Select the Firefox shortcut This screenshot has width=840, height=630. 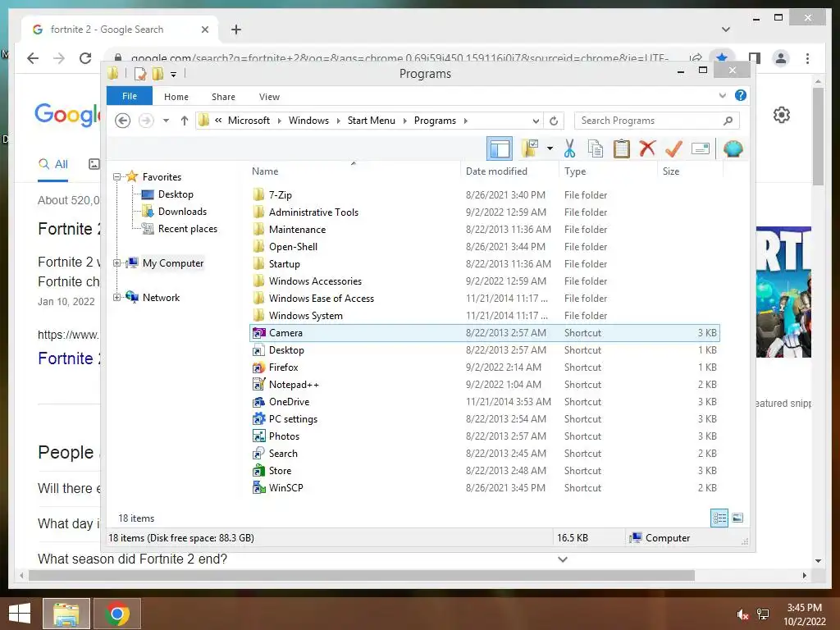click(x=484, y=367)
